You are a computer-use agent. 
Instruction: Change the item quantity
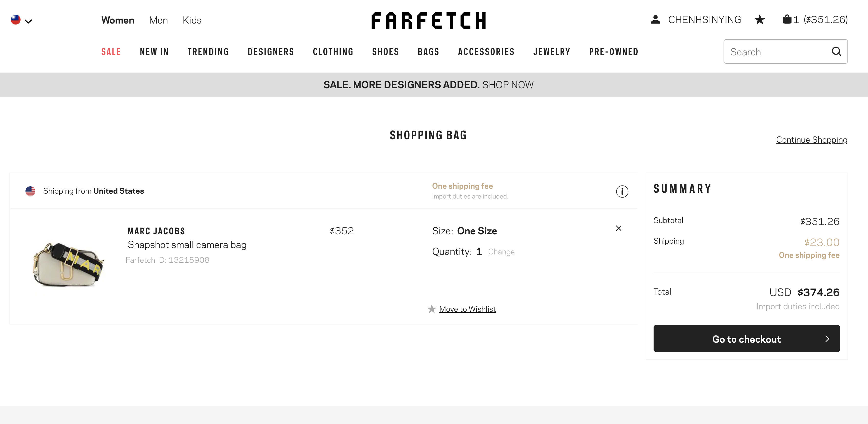501,252
